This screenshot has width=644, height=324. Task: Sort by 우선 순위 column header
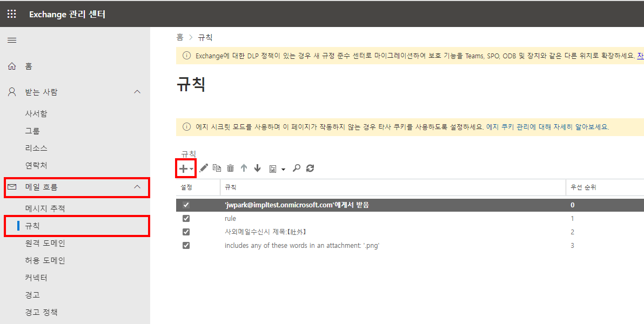point(583,187)
